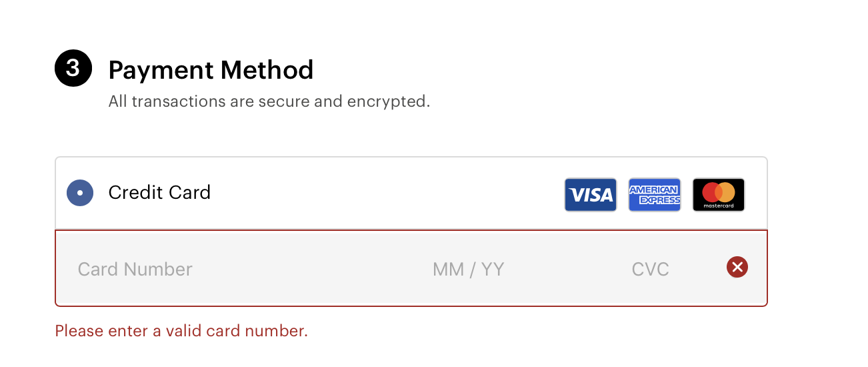The width and height of the screenshot is (868, 367).
Task: Select the Credit Card radio button
Action: [80, 193]
